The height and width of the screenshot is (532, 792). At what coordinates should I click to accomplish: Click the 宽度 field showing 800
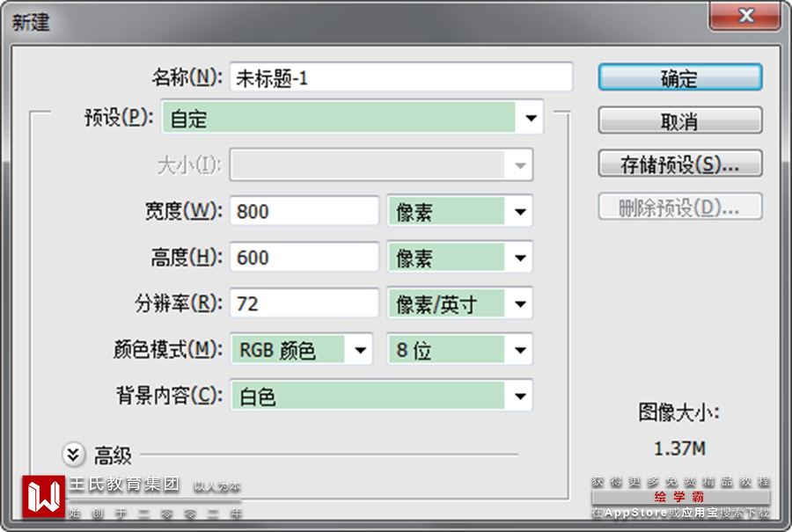pyautogui.click(x=304, y=211)
